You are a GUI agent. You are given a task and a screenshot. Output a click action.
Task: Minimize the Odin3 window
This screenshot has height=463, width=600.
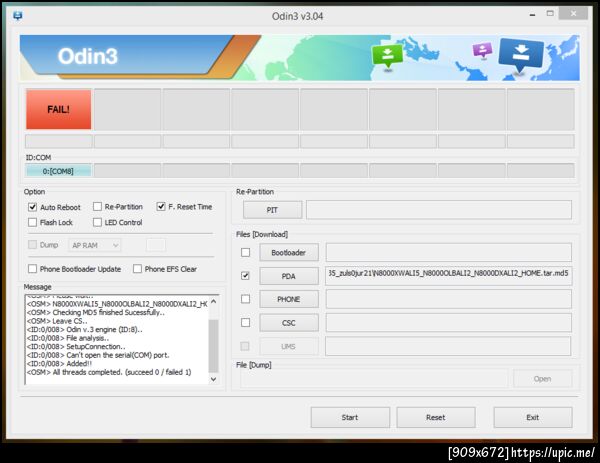point(532,15)
